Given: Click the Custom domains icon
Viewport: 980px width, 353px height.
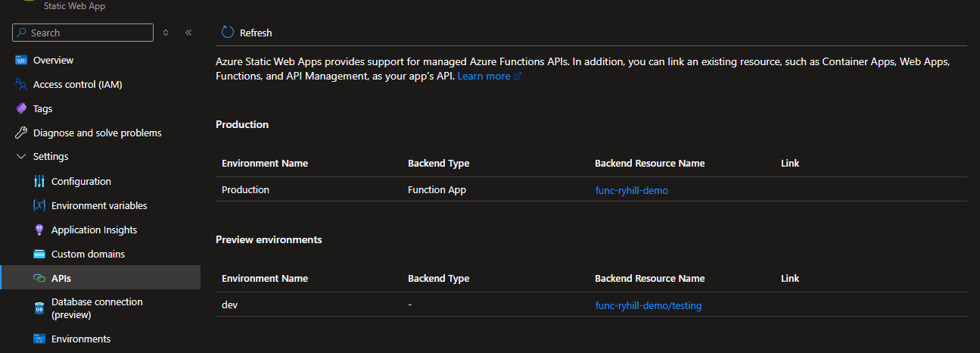Looking at the screenshot, I should coord(39,255).
